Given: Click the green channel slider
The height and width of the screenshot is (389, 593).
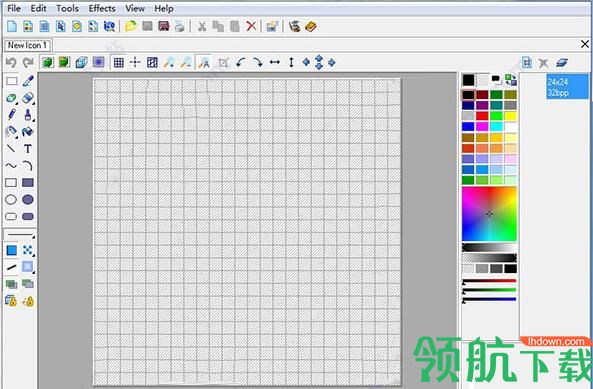Looking at the screenshot, I should point(489,290).
